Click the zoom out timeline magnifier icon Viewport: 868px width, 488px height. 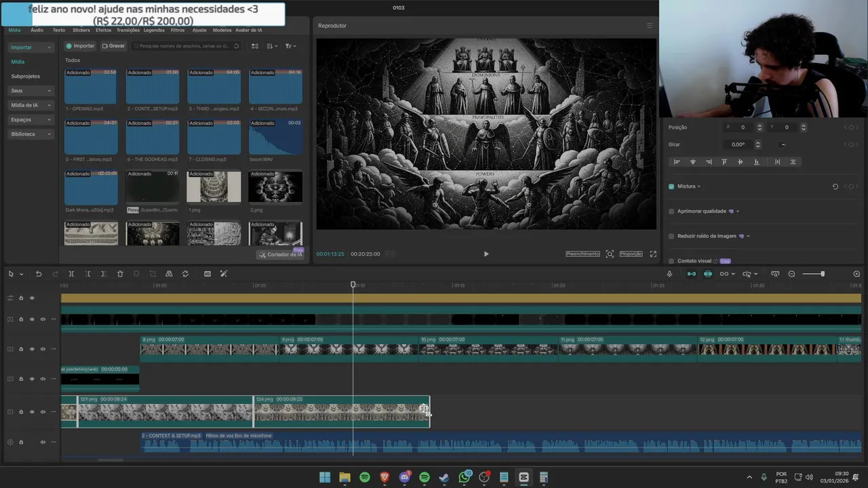(x=791, y=274)
